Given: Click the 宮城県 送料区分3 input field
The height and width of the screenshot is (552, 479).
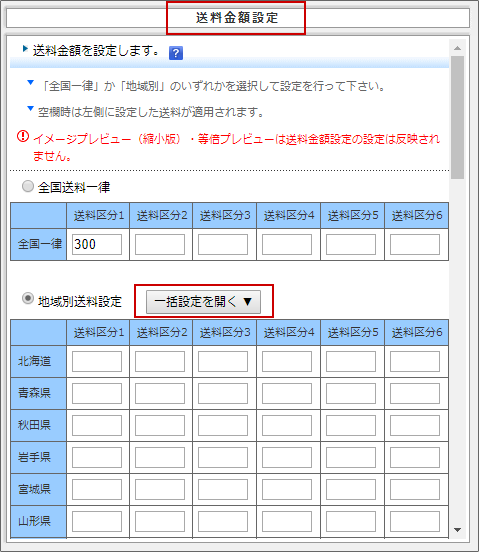Looking at the screenshot, I should click(x=223, y=490).
